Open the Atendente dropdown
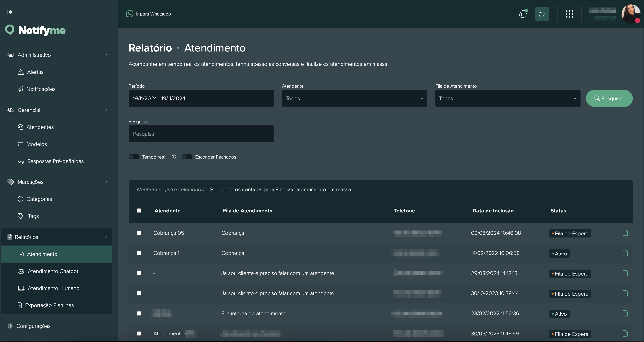Viewport: 644px width, 342px height. tap(354, 98)
